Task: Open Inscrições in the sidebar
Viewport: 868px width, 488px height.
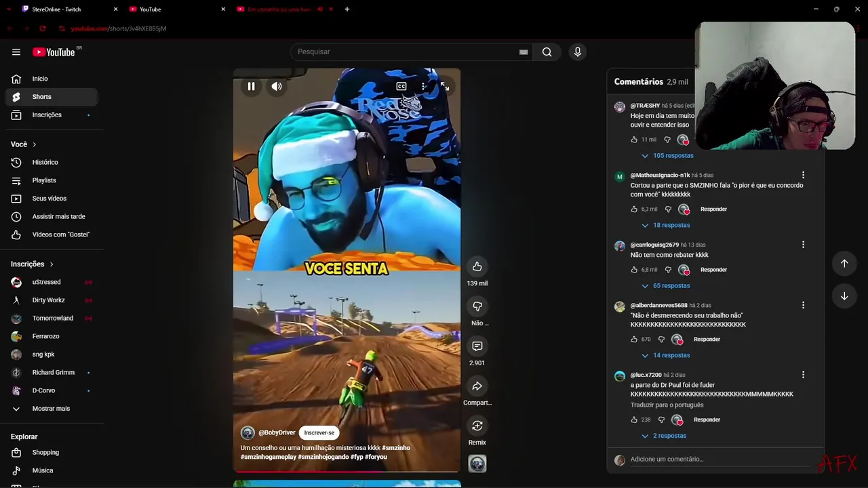Action: point(52,115)
